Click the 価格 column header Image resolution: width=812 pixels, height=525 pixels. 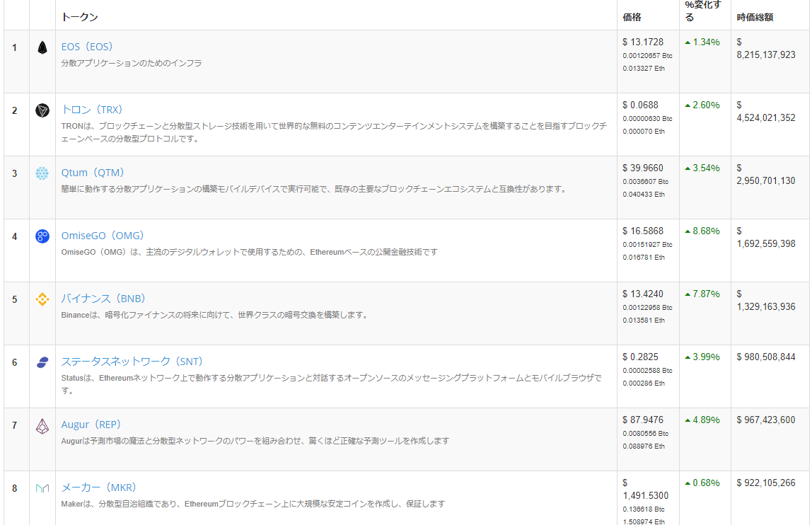point(632,17)
